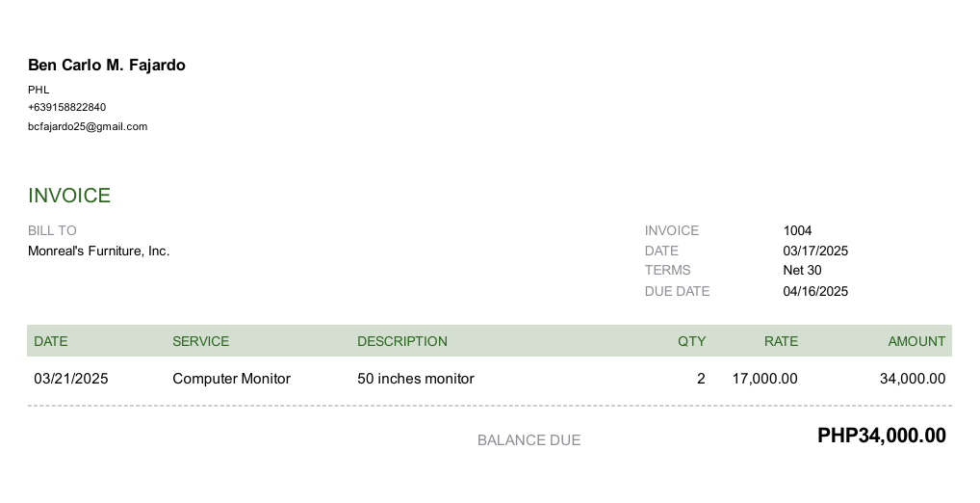Click the QTY column header

click(x=692, y=341)
